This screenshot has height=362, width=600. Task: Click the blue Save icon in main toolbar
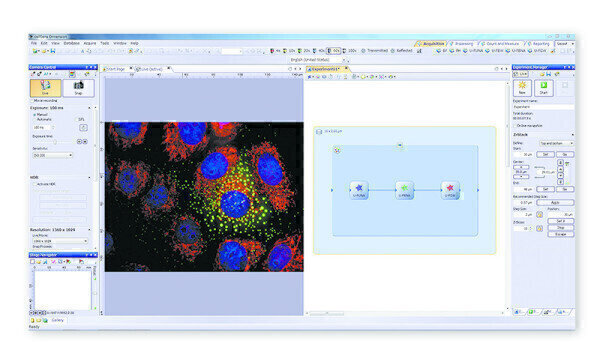click(53, 51)
